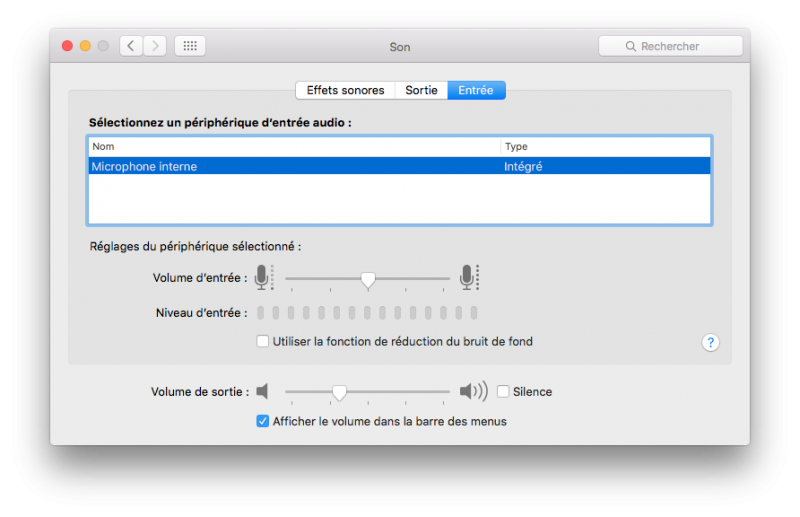Click the Nom column header
This screenshot has width=800, height=517.
pyautogui.click(x=295, y=147)
